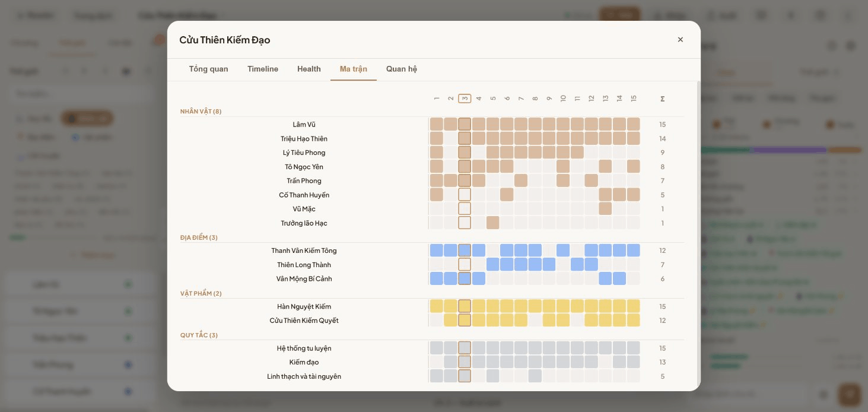The width and height of the screenshot is (868, 412).
Task: Select the Quan hệ tab
Action: (402, 69)
